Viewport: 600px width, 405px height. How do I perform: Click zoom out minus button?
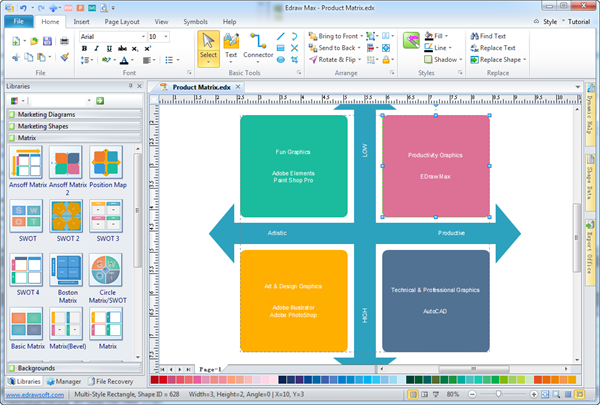472,394
